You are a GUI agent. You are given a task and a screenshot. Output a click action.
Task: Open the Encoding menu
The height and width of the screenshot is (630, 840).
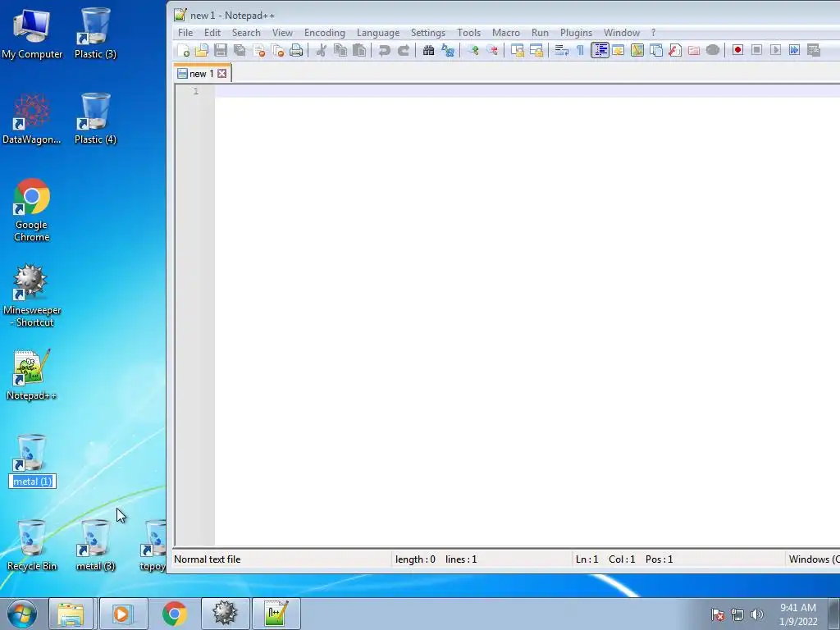click(325, 33)
